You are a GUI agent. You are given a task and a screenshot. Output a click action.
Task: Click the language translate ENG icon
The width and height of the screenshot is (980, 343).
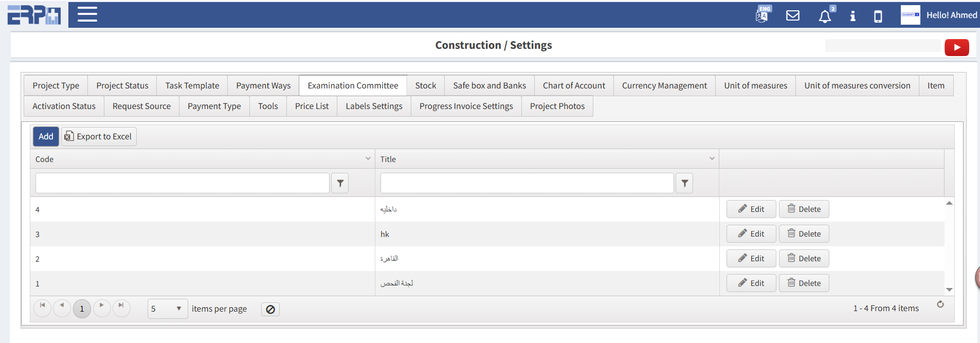pos(763,15)
